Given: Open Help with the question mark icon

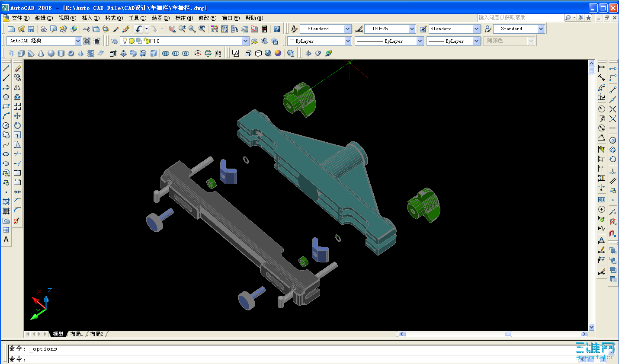Looking at the screenshot, I should (277, 29).
